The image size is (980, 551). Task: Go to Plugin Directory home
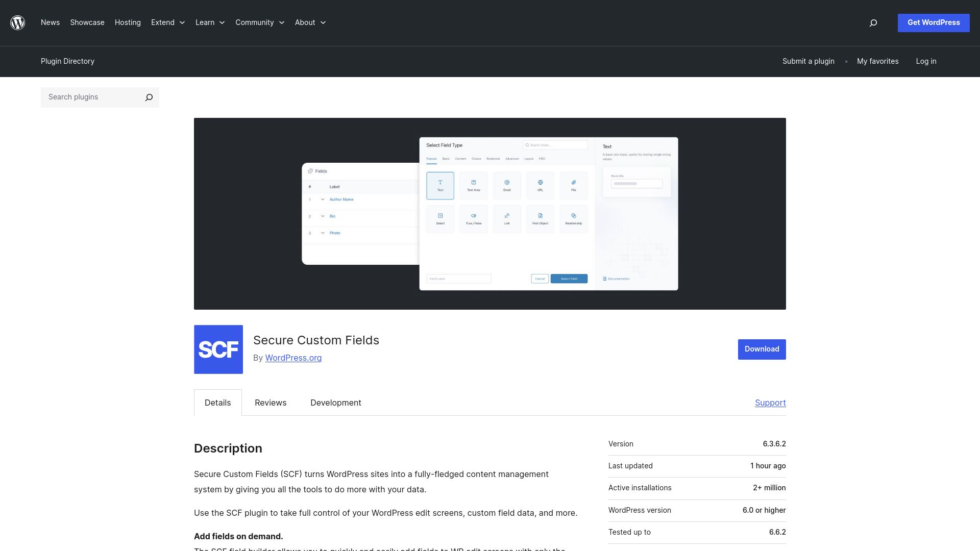pos(67,61)
